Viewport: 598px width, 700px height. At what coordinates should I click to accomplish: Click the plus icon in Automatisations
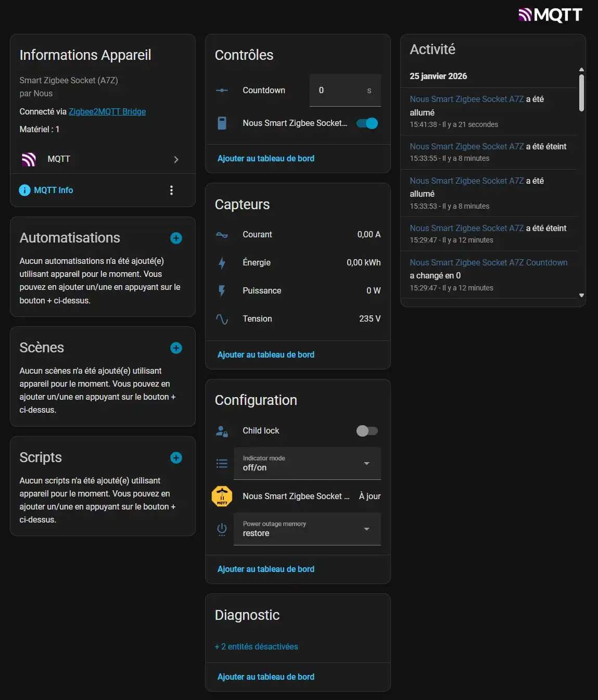coord(176,238)
